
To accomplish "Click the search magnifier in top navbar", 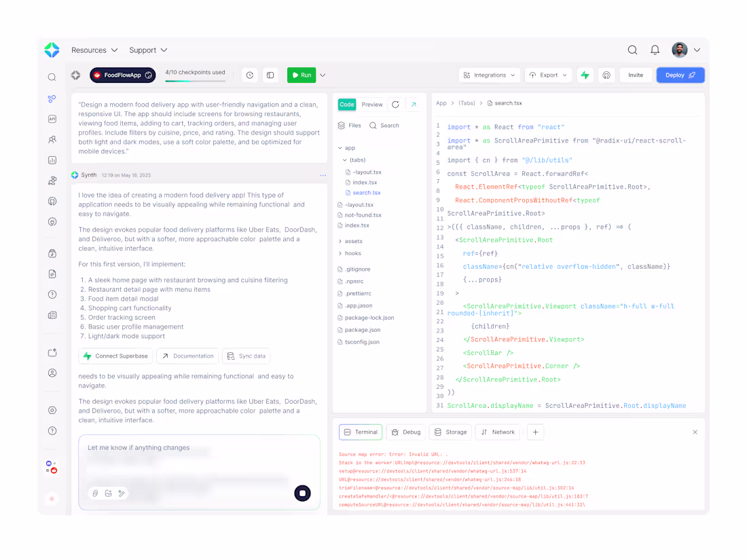I will (x=632, y=50).
